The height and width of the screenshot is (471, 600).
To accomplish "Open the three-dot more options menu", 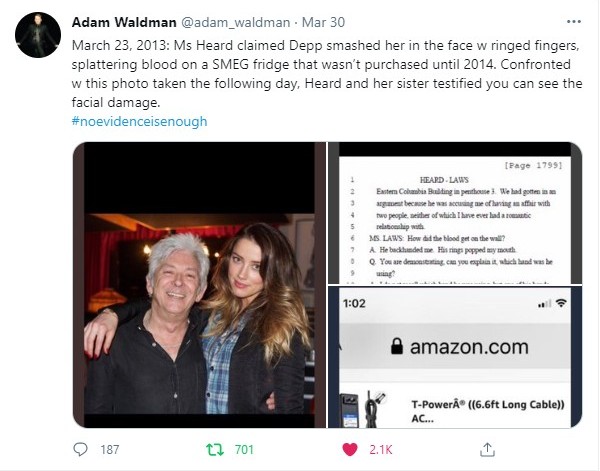I will (x=574, y=22).
